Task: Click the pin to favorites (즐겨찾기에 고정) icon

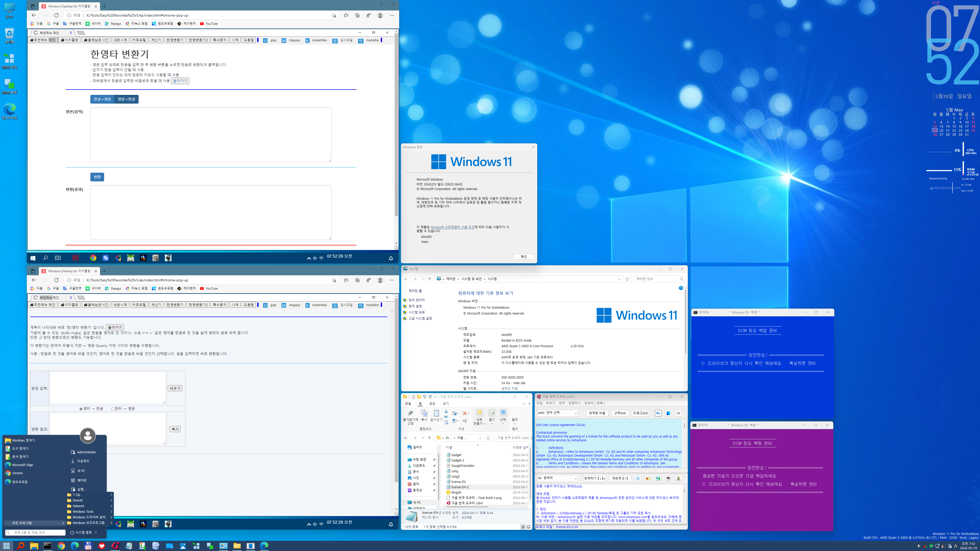Action: point(410,417)
